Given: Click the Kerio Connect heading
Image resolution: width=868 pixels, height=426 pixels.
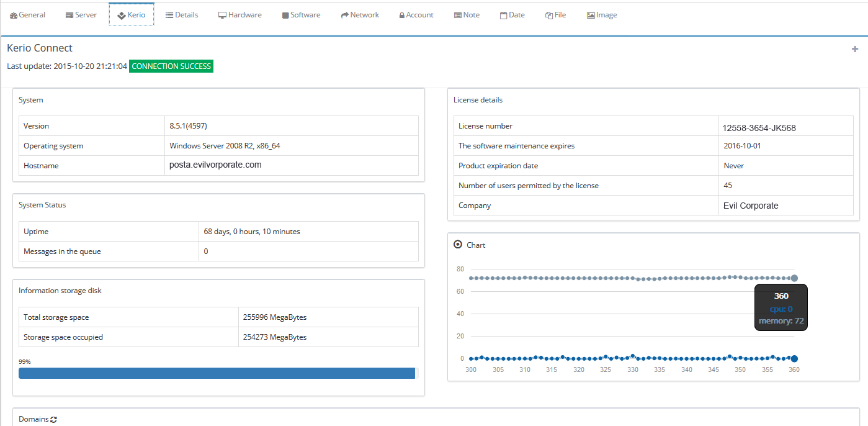Looking at the screenshot, I should (x=40, y=48).
